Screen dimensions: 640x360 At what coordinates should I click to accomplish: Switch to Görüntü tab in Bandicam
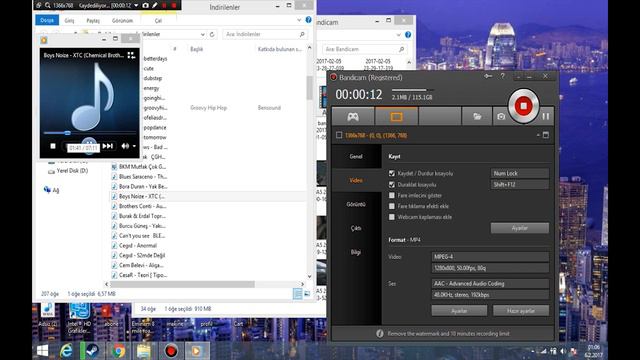tap(356, 204)
